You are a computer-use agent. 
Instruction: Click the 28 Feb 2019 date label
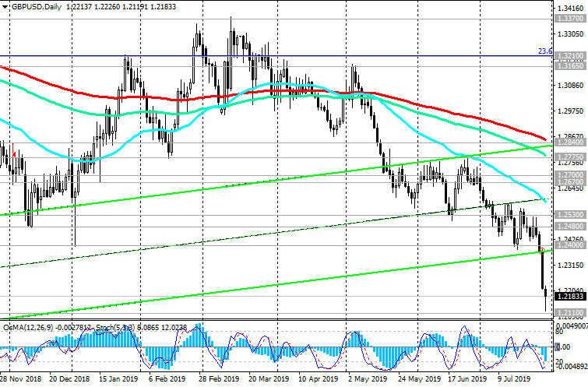[219, 378]
